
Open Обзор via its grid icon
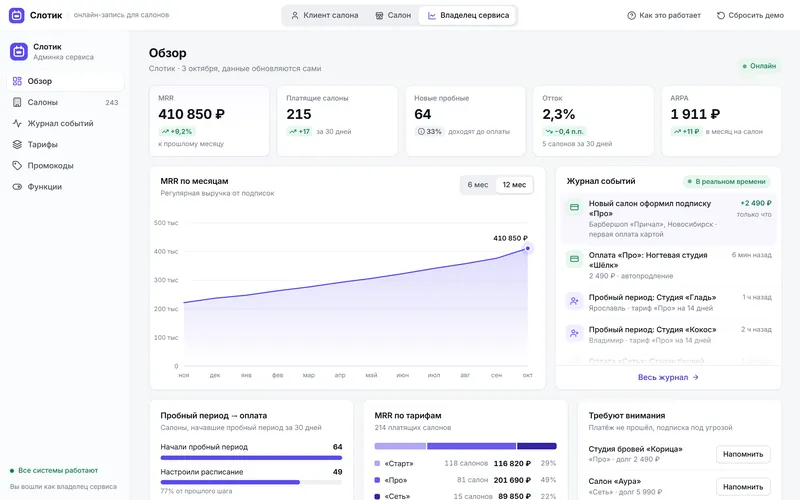[x=17, y=81]
